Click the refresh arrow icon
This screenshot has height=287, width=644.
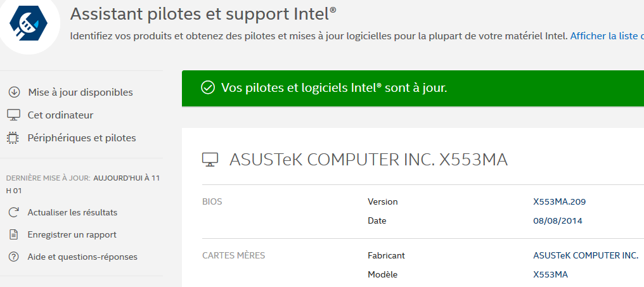tap(13, 212)
